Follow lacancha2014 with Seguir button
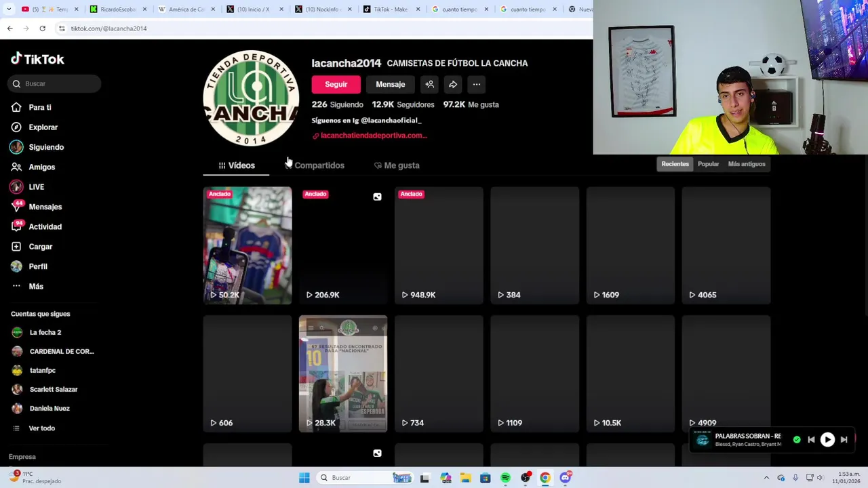This screenshot has width=868, height=488. point(336,84)
